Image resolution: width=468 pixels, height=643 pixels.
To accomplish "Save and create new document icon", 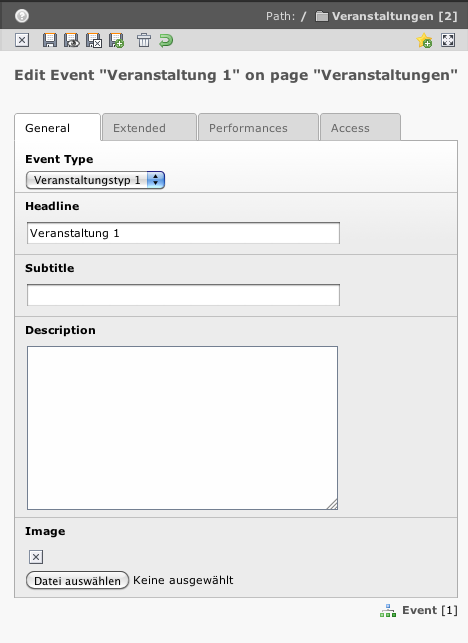I will (116, 40).
